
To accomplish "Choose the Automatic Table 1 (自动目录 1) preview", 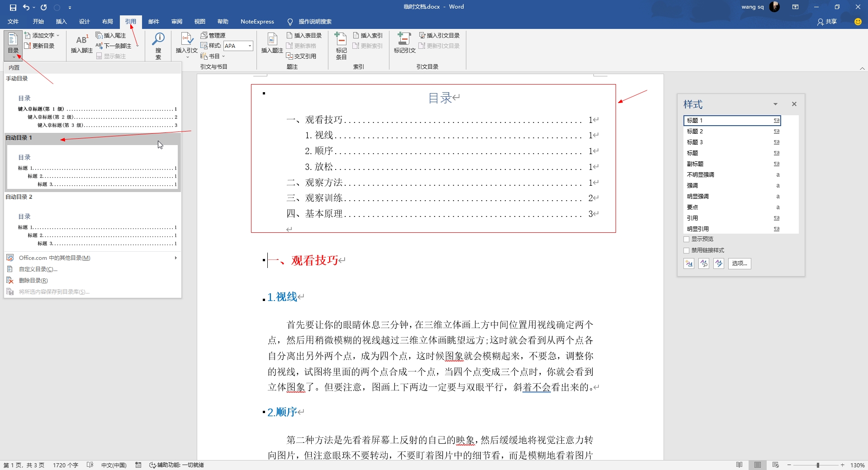I will (x=93, y=163).
